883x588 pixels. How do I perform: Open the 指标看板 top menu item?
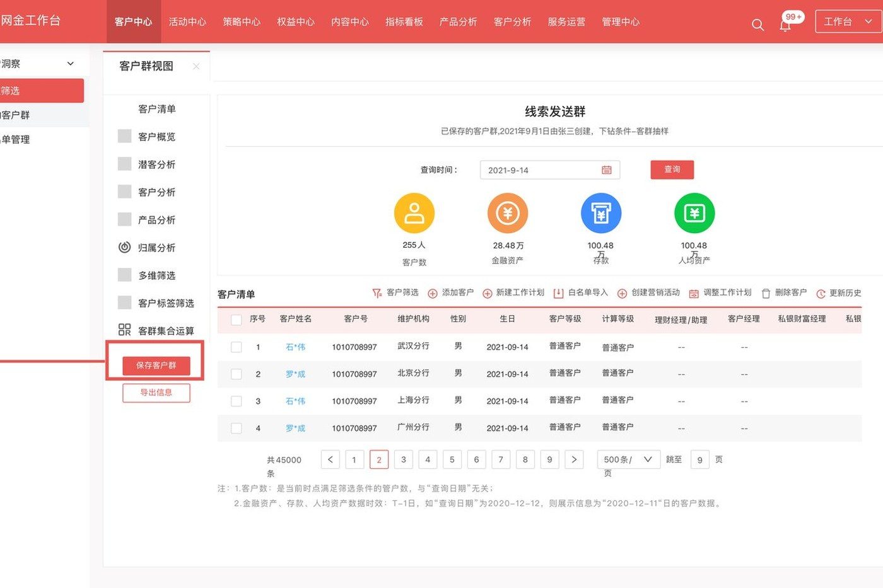(404, 21)
